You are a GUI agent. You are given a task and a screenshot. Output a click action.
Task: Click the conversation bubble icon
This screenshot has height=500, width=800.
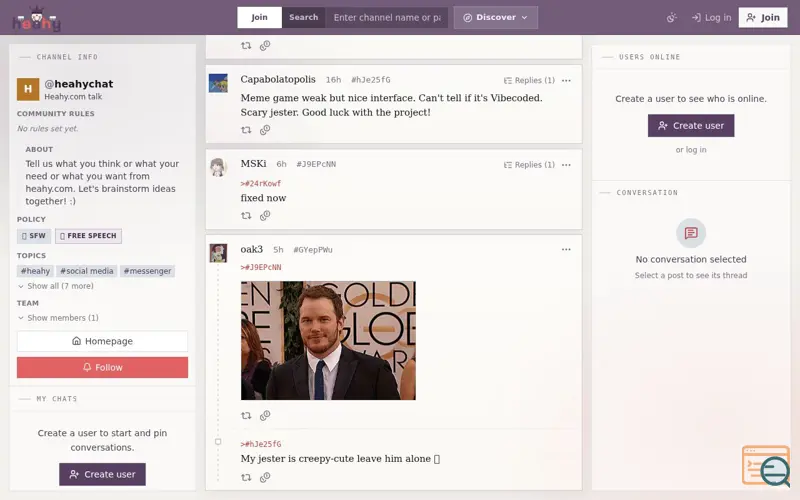[x=691, y=233]
